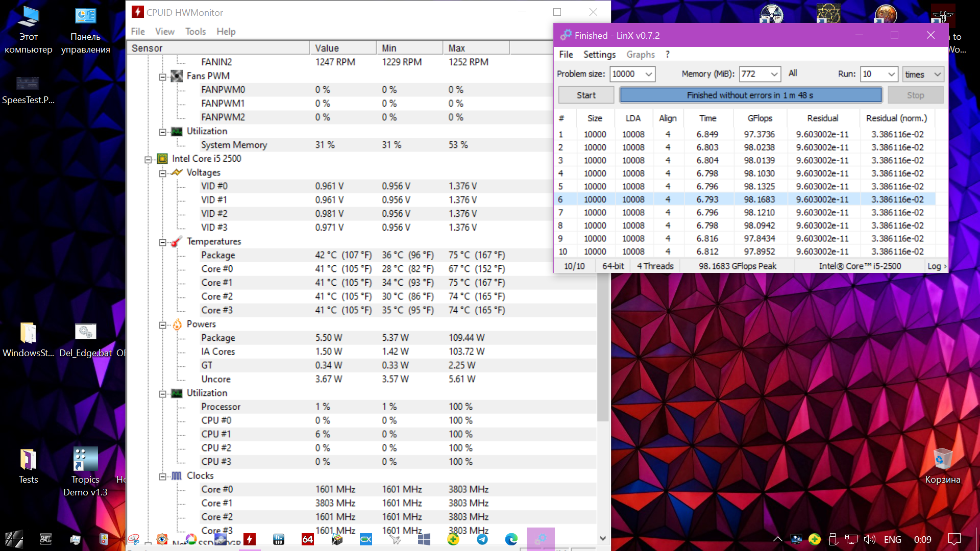Collapse the Intel Core i5 2500 node
The width and height of the screenshot is (980, 551).
coord(148,160)
